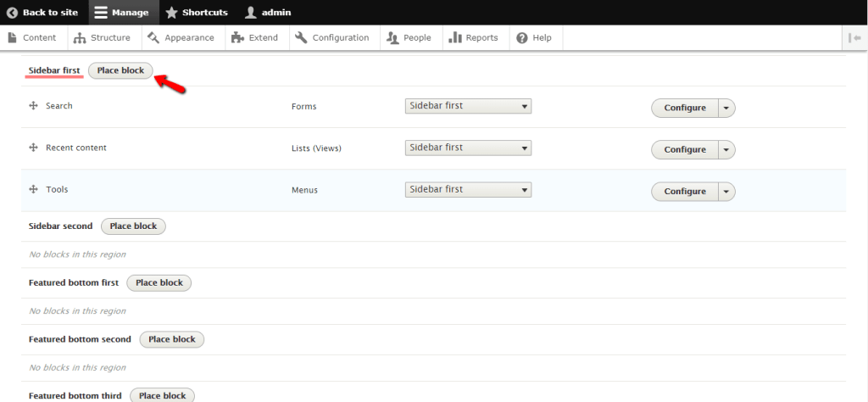This screenshot has height=402, width=868.
Task: Click the Content page icon
Action: tap(12, 37)
